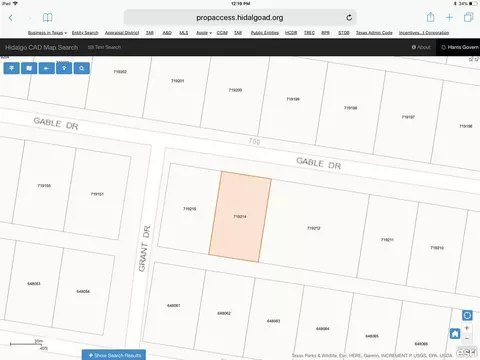
Task: Select parcel 648064 on the map
Action: [x=323, y=329]
